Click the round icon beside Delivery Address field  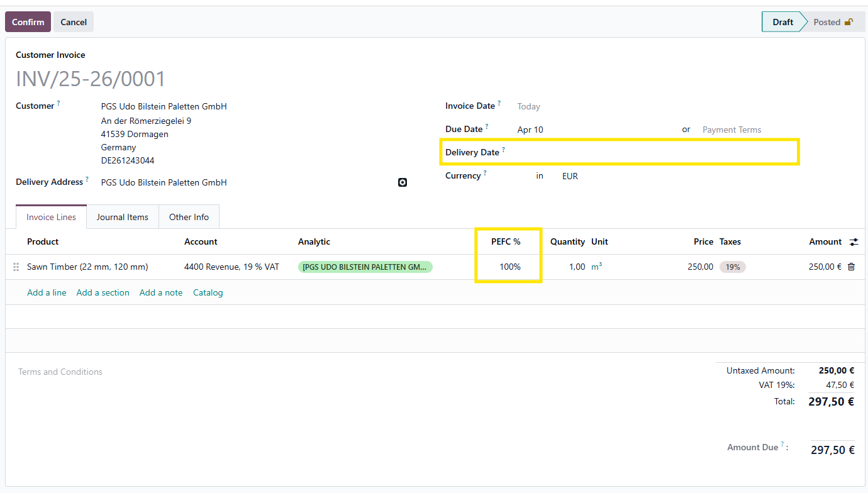point(403,182)
